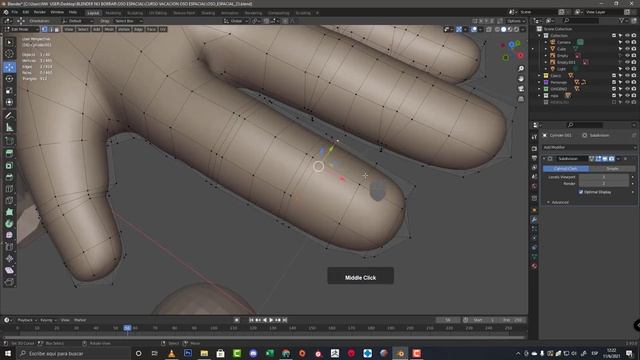Open the Modifier properties wrench tab
The width and height of the screenshot is (640, 360).
pos(534,220)
